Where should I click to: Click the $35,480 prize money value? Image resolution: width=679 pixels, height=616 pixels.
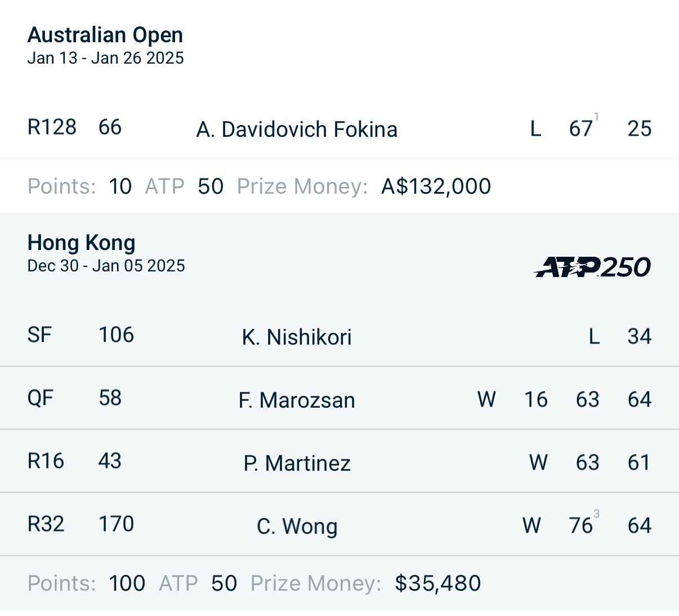(438, 583)
